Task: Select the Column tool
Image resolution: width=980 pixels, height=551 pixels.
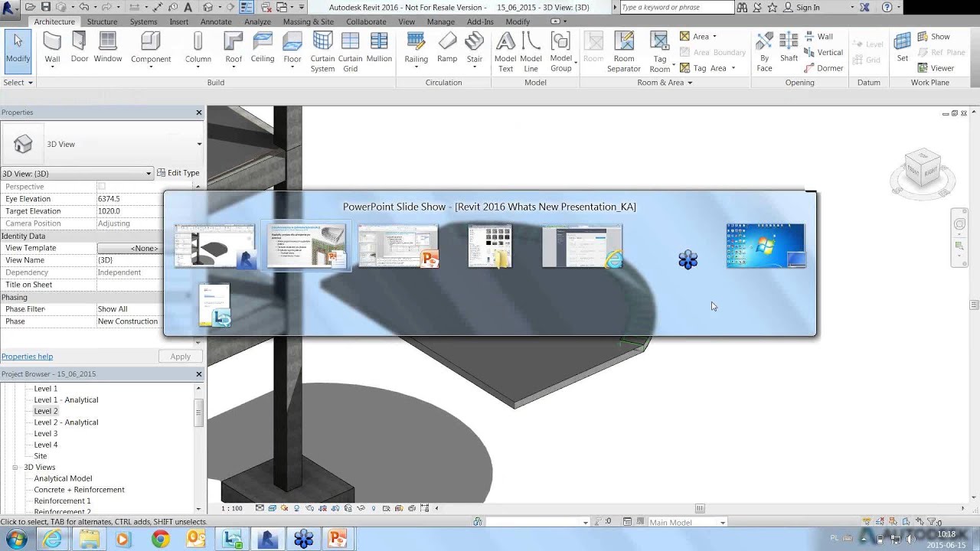Action: [x=198, y=48]
